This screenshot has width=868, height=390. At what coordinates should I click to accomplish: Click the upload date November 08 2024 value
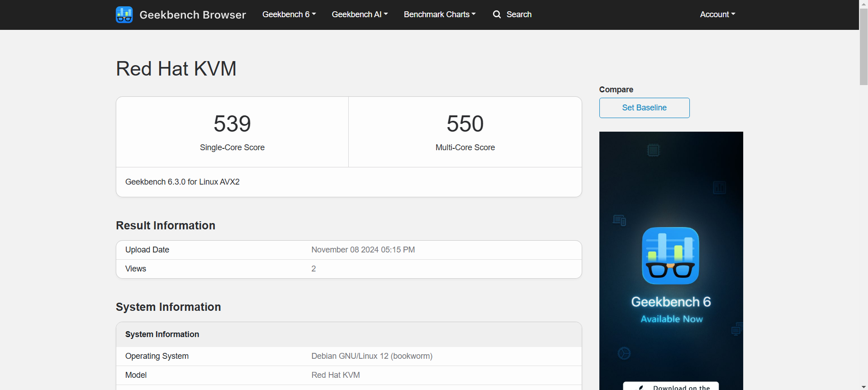click(x=363, y=250)
